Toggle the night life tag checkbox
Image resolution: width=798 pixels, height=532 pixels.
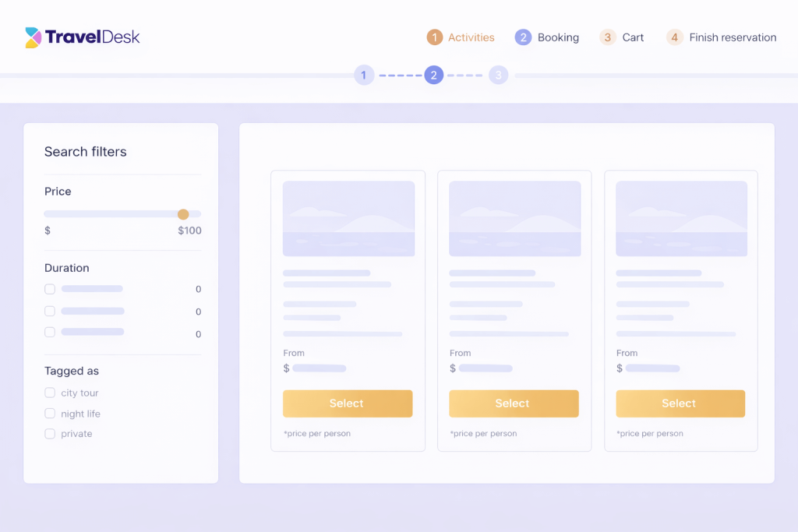[x=50, y=414]
